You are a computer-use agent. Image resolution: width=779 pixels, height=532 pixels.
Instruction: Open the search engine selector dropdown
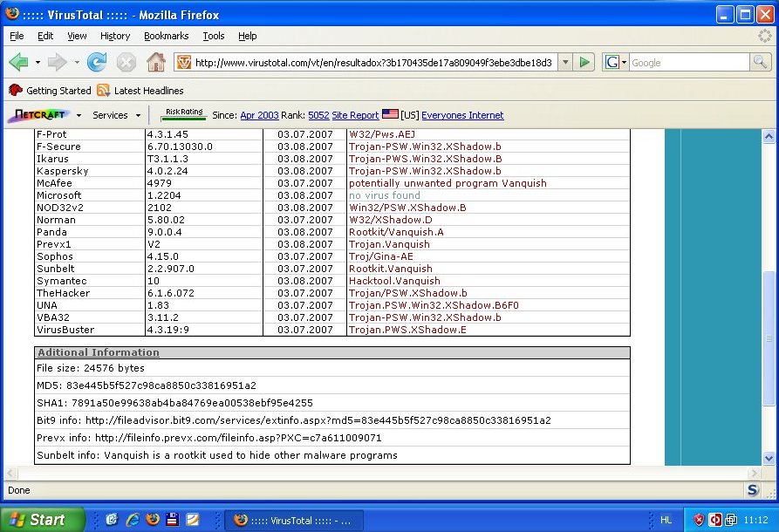pyautogui.click(x=624, y=63)
